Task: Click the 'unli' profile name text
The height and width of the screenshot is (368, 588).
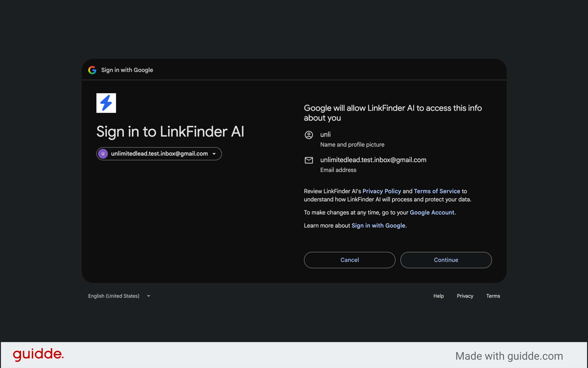Action: point(325,134)
